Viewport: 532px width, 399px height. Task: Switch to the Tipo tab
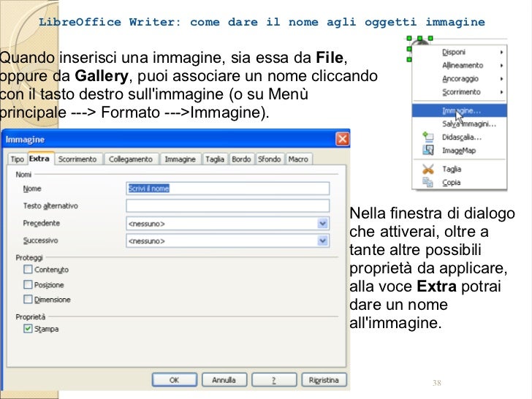pos(17,159)
